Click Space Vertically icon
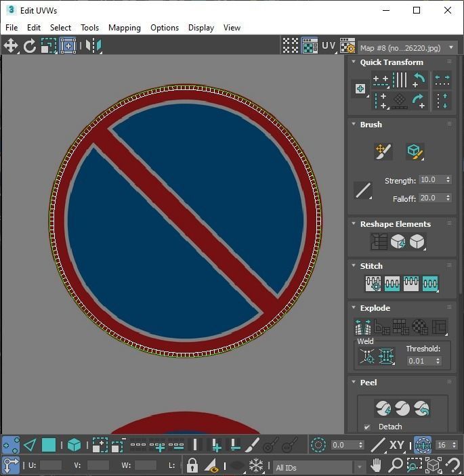The image size is (464, 476). point(442,101)
